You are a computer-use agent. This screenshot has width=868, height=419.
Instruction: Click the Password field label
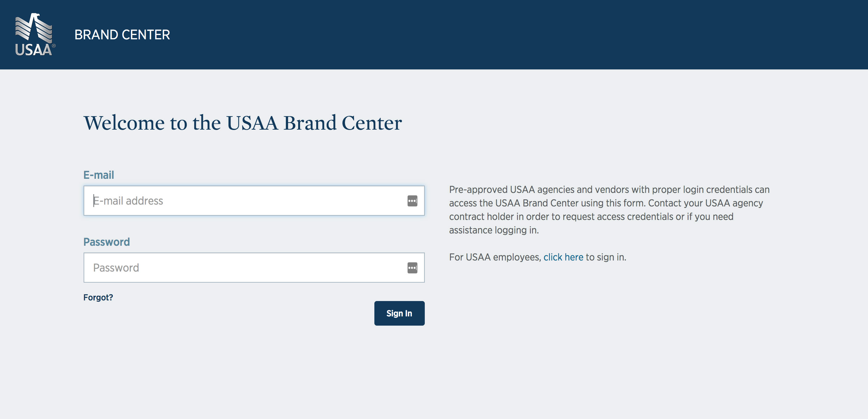point(106,242)
